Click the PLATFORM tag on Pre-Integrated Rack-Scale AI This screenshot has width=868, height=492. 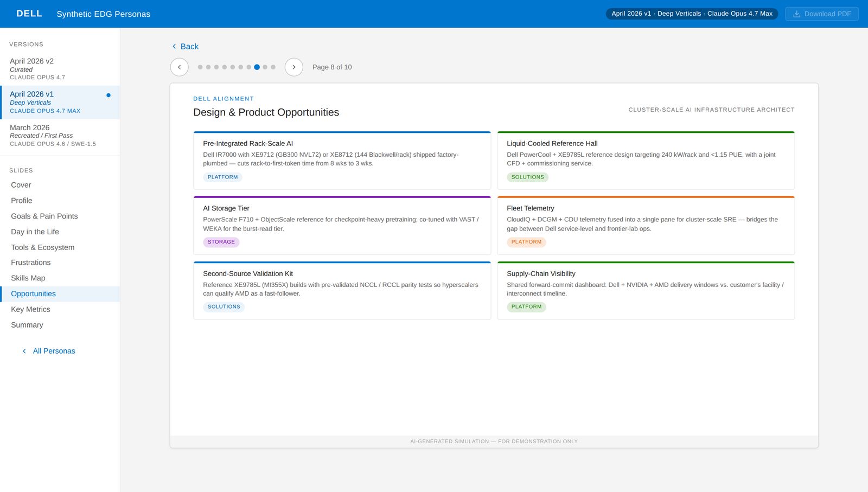pyautogui.click(x=222, y=177)
